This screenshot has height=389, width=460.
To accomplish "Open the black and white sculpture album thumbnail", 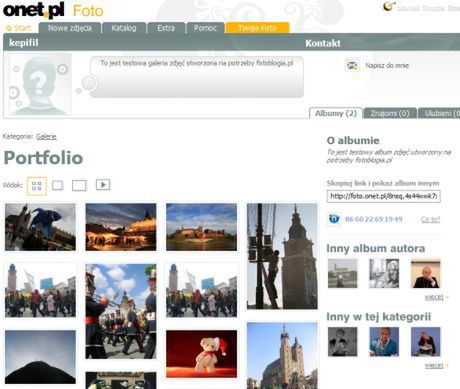I will coord(384,274).
